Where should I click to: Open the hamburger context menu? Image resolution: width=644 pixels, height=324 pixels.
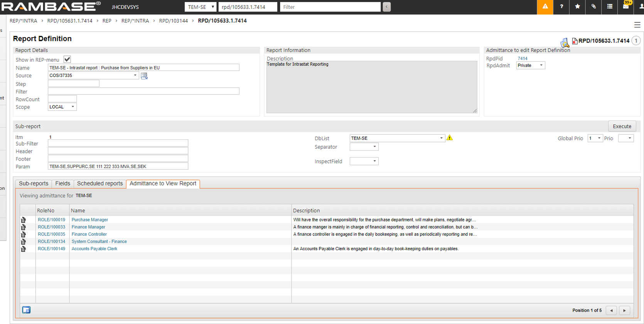point(637,25)
